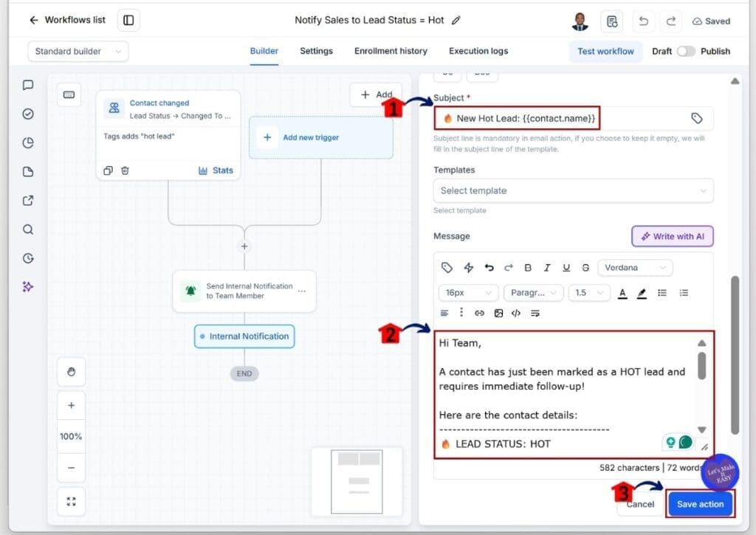Open the checkmark circle sidebar icon
Viewport: 756px width, 535px height.
click(x=28, y=114)
